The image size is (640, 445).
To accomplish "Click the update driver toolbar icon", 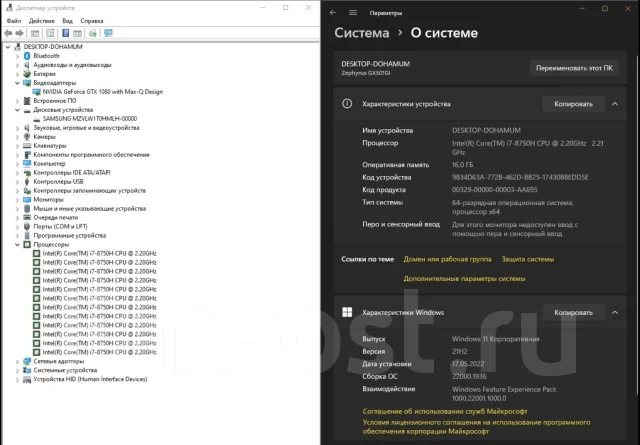I will click(x=93, y=33).
